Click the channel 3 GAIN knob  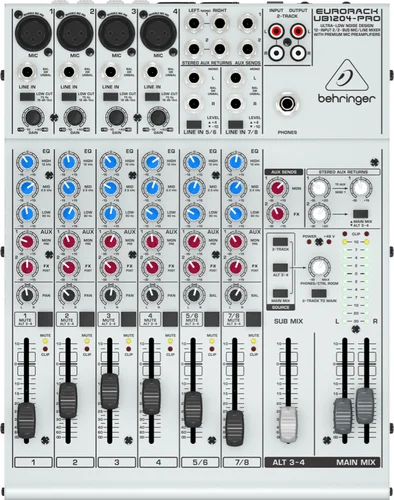coord(116,117)
